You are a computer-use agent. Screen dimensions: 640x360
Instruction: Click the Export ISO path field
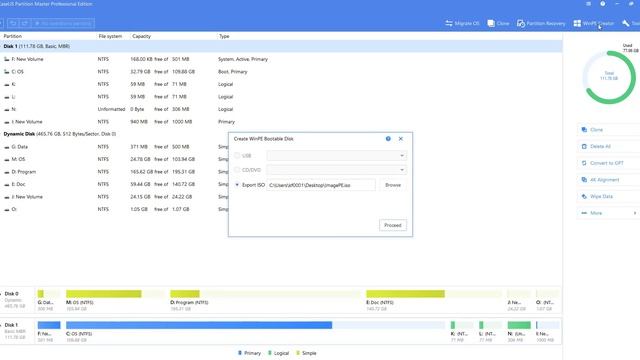pyautogui.click(x=321, y=185)
